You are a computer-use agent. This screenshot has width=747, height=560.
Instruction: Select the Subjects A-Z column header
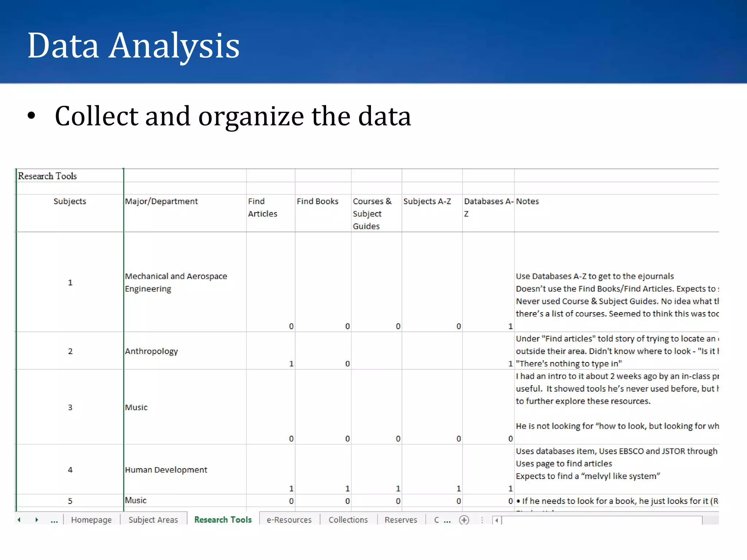point(432,213)
